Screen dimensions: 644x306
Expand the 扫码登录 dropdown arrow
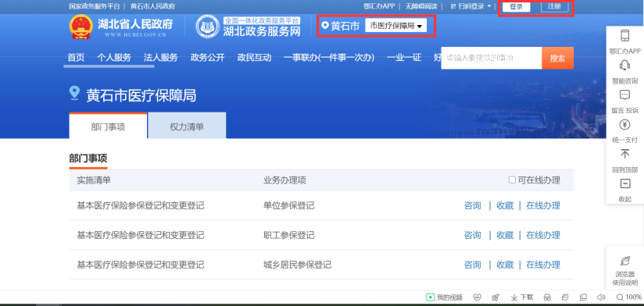[488, 6]
